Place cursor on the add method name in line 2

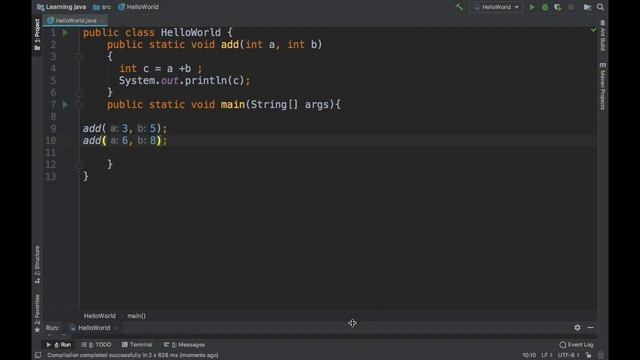pos(230,44)
